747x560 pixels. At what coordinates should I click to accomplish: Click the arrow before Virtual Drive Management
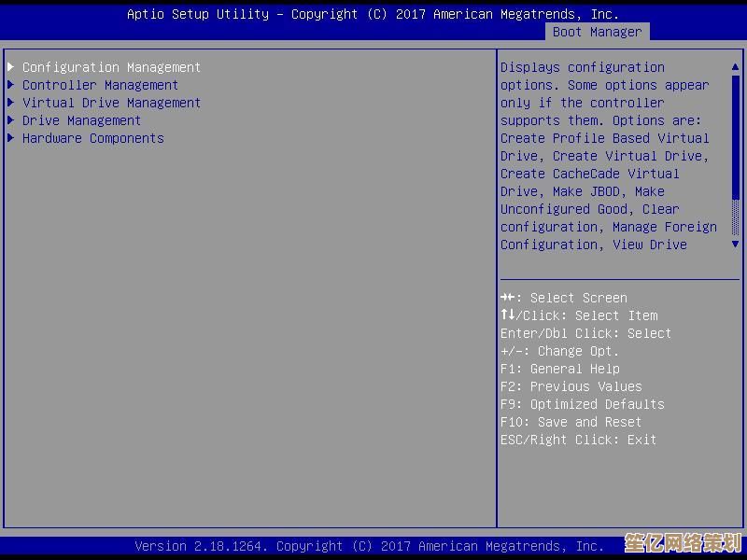click(11, 103)
